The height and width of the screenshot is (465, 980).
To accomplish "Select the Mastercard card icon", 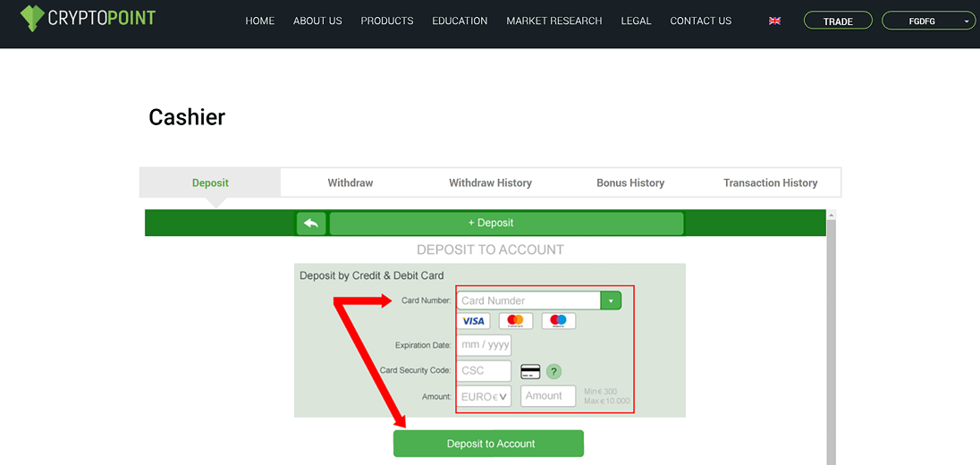I will [515, 321].
